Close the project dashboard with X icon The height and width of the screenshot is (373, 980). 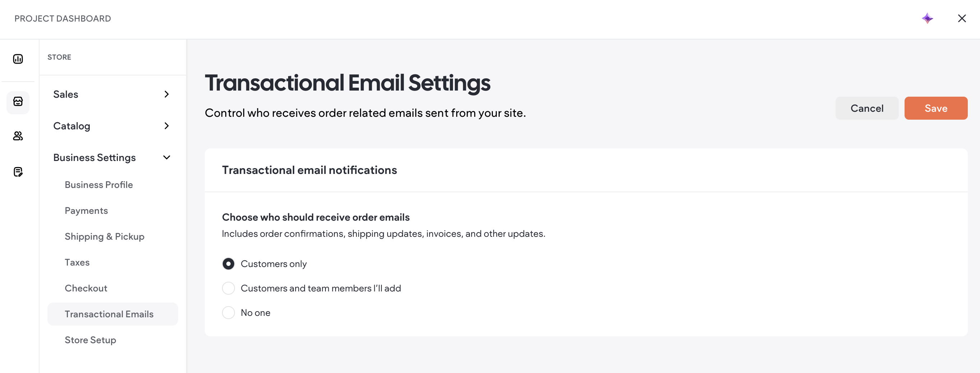[x=962, y=18]
